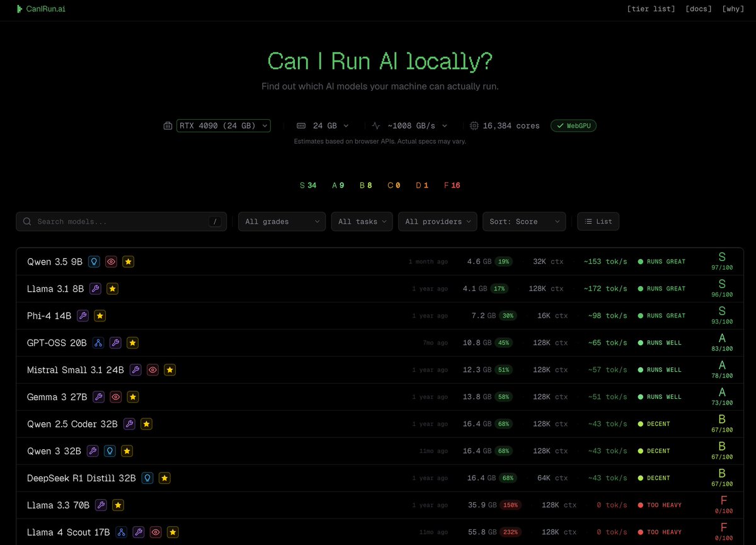The width and height of the screenshot is (756, 545).
Task: Click the A 78/100 grade
Action: click(x=722, y=370)
